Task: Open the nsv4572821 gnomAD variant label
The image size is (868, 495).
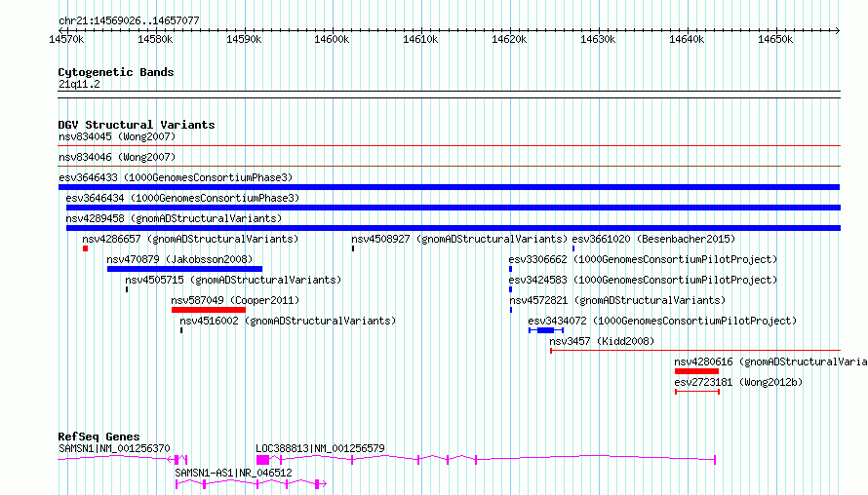Action: (617, 300)
